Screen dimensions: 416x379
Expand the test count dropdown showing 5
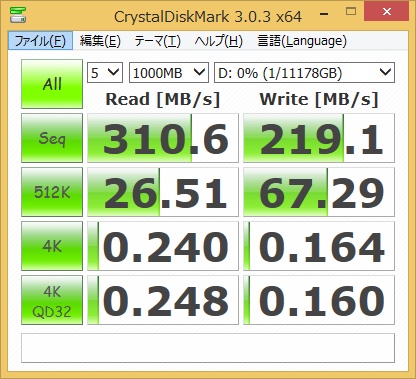pyautogui.click(x=105, y=72)
